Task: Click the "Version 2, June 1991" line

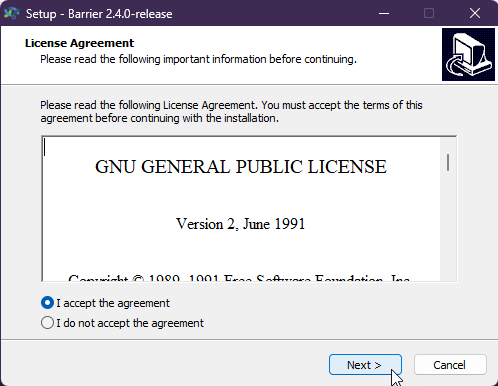Action: pos(240,224)
